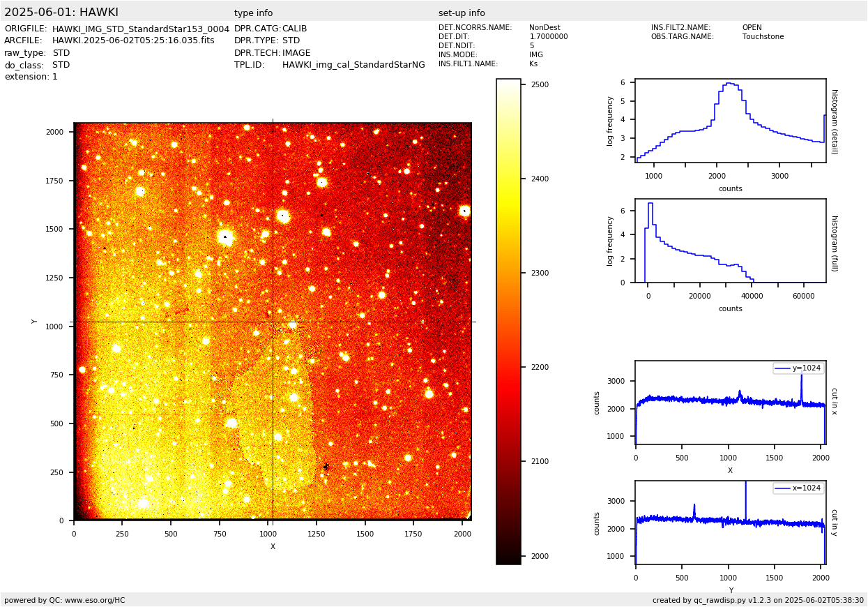Click the vertical color bar scale
The height and width of the screenshot is (607, 868).
[x=508, y=321]
